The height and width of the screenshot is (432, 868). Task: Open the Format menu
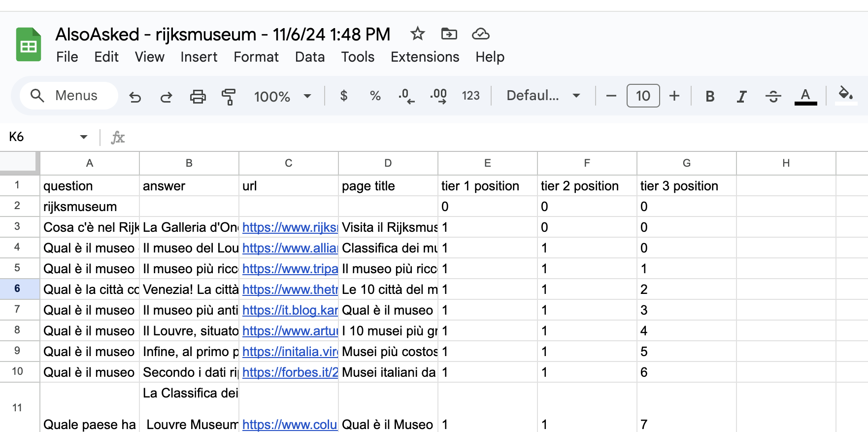(x=256, y=57)
